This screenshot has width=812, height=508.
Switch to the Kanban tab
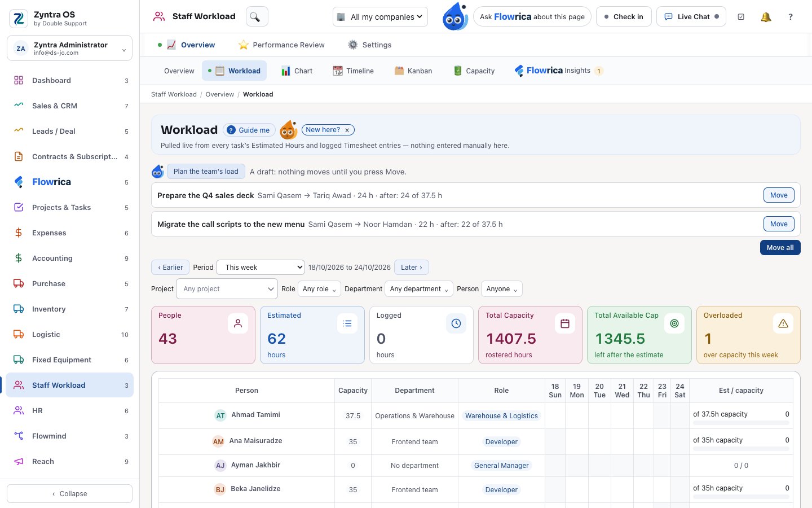[413, 71]
